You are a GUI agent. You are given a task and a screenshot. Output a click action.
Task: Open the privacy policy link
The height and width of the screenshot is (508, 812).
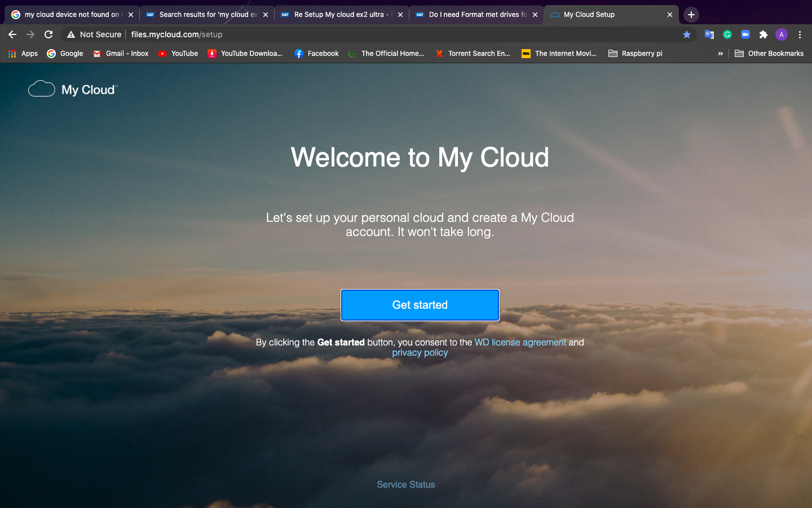(420, 353)
